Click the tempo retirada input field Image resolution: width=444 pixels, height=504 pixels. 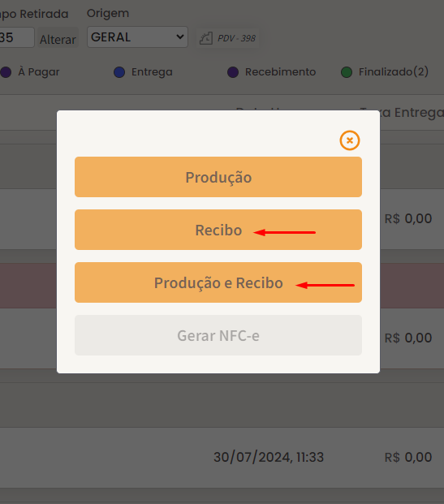pos(16,37)
